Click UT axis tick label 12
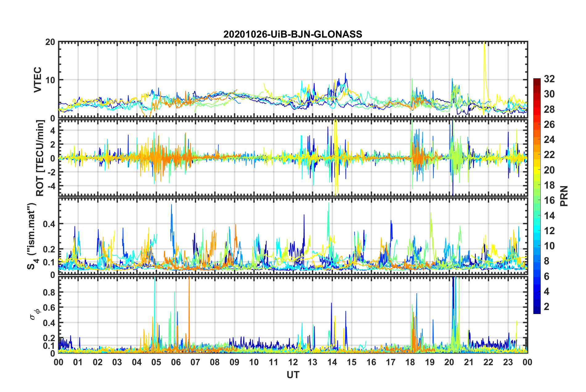586x392 pixels. (x=293, y=362)
